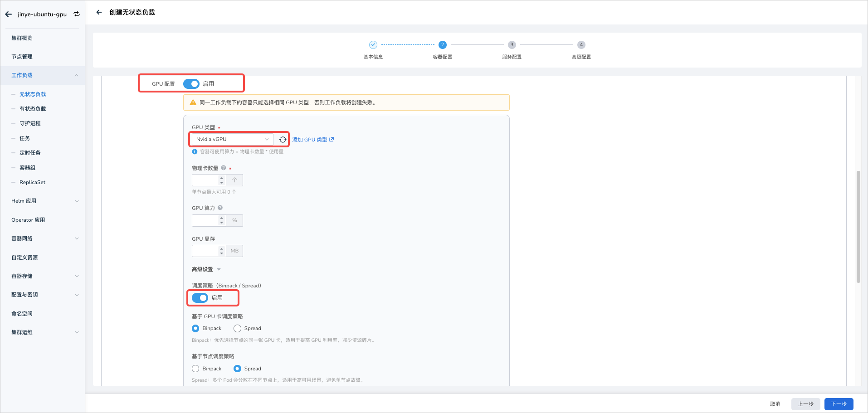Click 基本信息 step completed icon
The width and height of the screenshot is (868, 413).
[x=373, y=45]
